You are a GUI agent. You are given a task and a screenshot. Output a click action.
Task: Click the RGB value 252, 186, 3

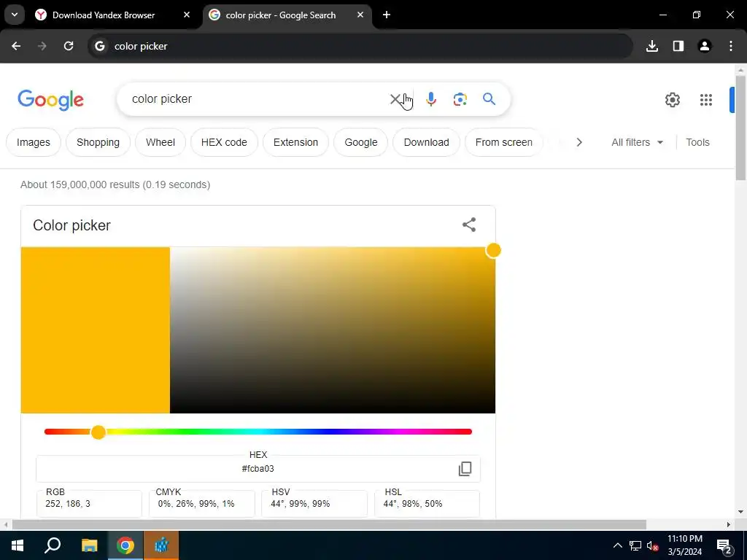point(89,503)
